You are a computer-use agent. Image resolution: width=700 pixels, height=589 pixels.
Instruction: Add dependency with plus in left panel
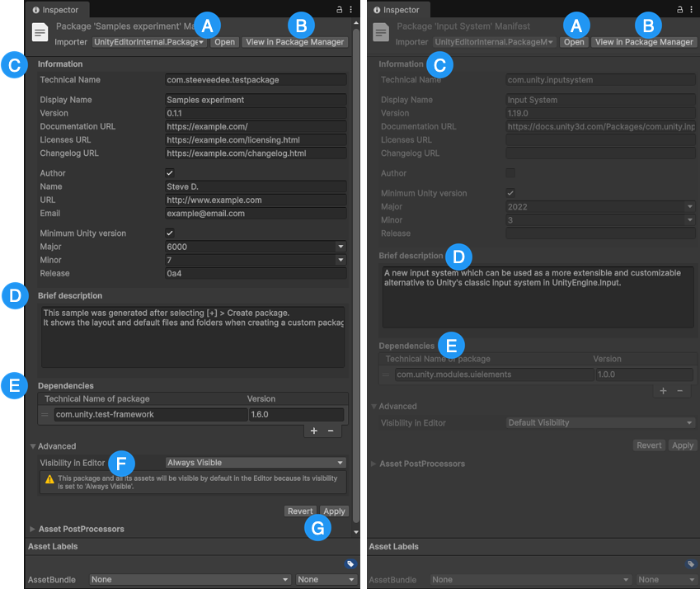(x=314, y=431)
